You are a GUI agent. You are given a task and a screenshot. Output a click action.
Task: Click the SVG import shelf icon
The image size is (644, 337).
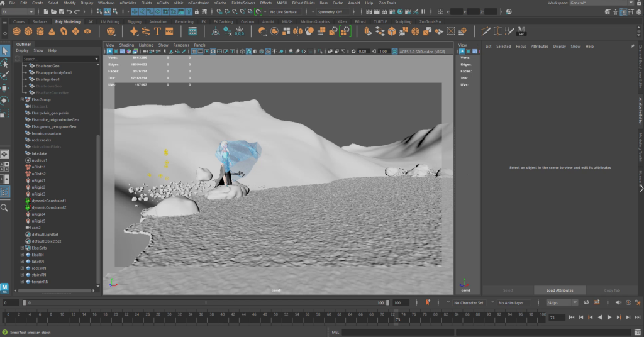point(169,31)
